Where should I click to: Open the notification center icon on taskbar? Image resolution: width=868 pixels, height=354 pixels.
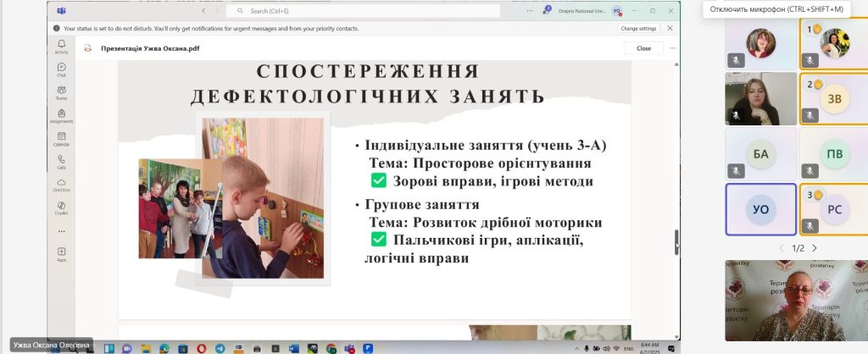671,348
